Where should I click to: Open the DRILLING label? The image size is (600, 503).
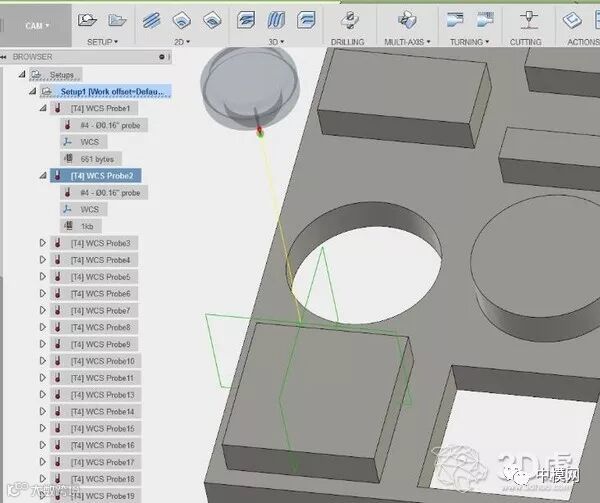pos(347,42)
